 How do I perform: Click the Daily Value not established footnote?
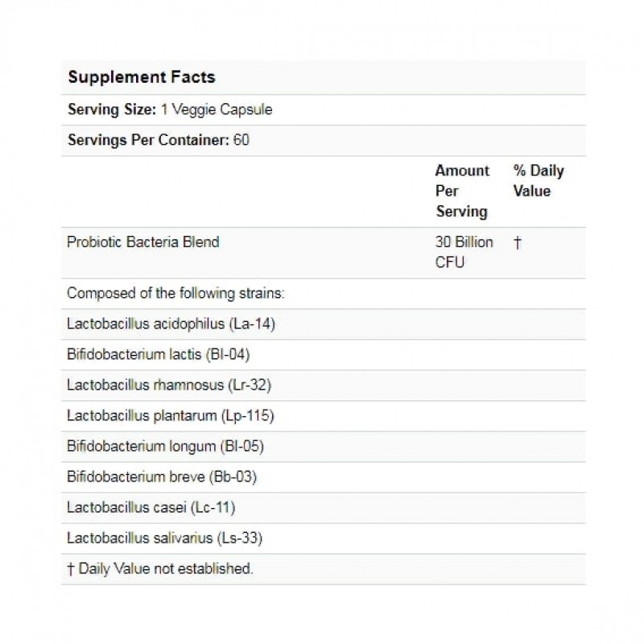(160, 569)
